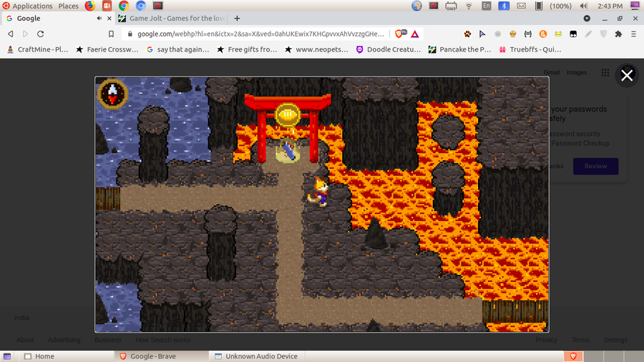Open the Bluetooth indicator
The image size is (644, 362).
pos(504,6)
